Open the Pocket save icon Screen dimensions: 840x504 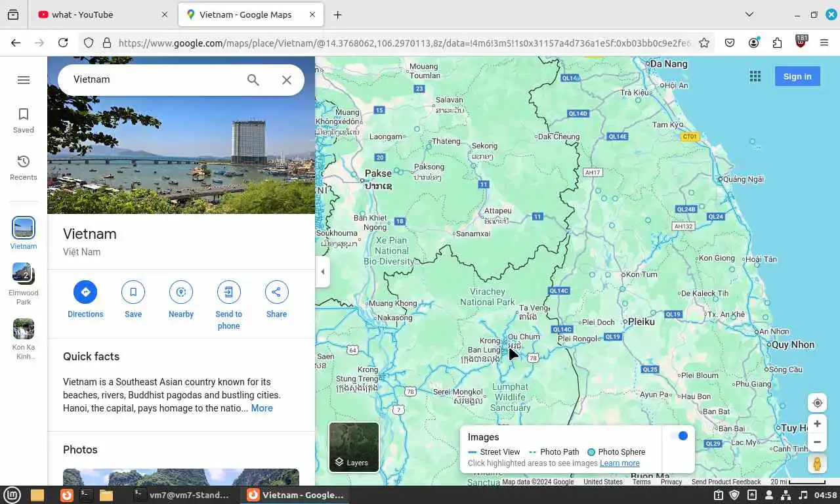[x=730, y=43]
